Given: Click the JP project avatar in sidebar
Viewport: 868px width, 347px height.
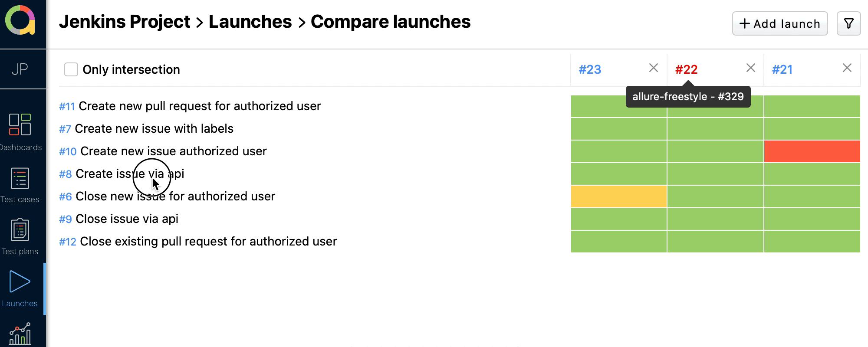Looking at the screenshot, I should pos(19,69).
